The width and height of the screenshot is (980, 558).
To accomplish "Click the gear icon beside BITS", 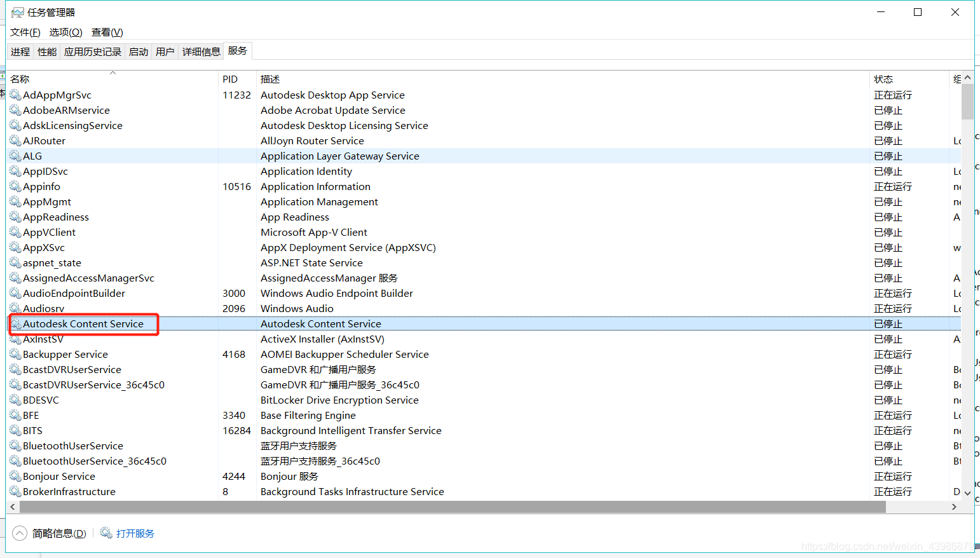I will (x=15, y=430).
